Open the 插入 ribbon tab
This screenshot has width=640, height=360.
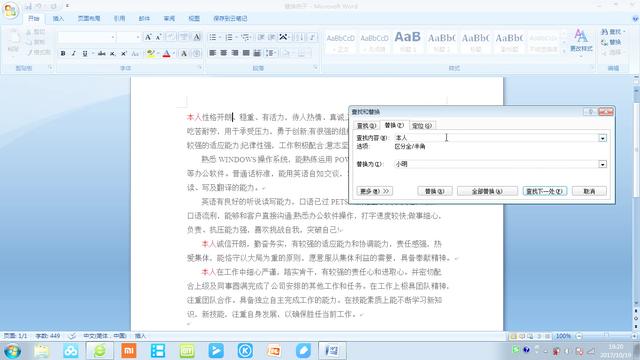[x=58, y=18]
